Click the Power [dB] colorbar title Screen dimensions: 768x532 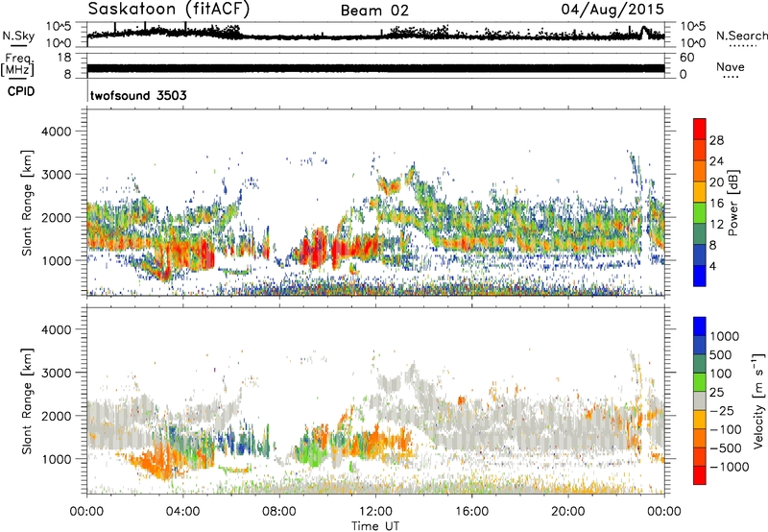tap(733, 203)
